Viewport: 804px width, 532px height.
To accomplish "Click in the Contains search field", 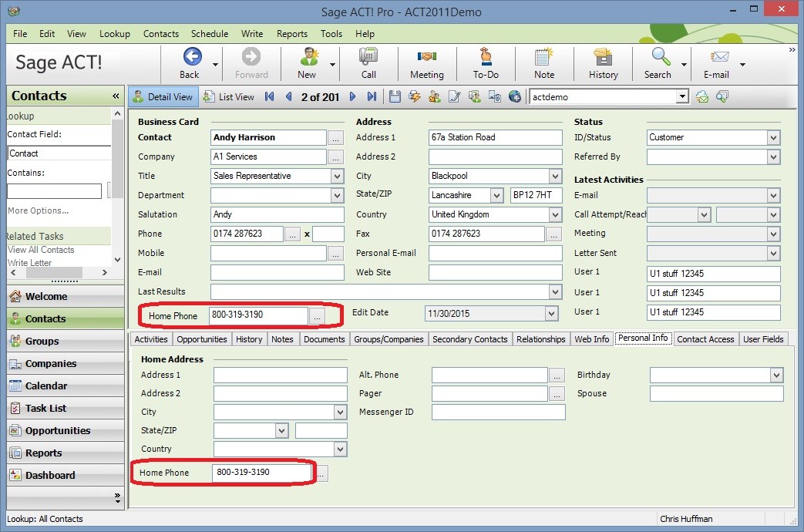I will (55, 191).
